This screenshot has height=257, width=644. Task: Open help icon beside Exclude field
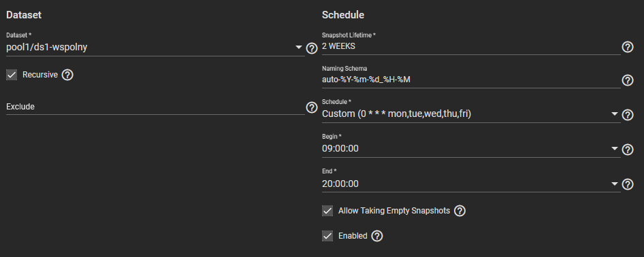pyautogui.click(x=312, y=107)
